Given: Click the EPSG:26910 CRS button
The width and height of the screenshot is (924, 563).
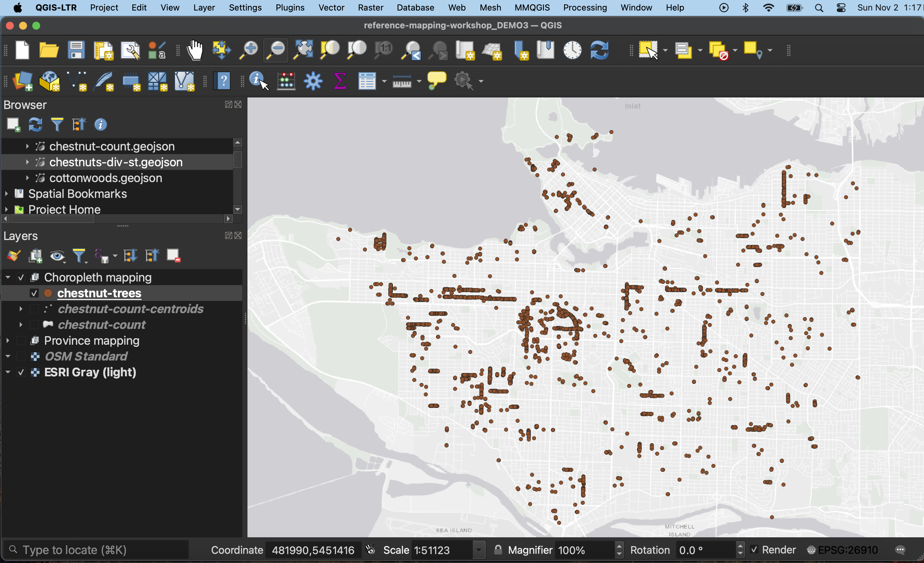Looking at the screenshot, I should tap(842, 550).
